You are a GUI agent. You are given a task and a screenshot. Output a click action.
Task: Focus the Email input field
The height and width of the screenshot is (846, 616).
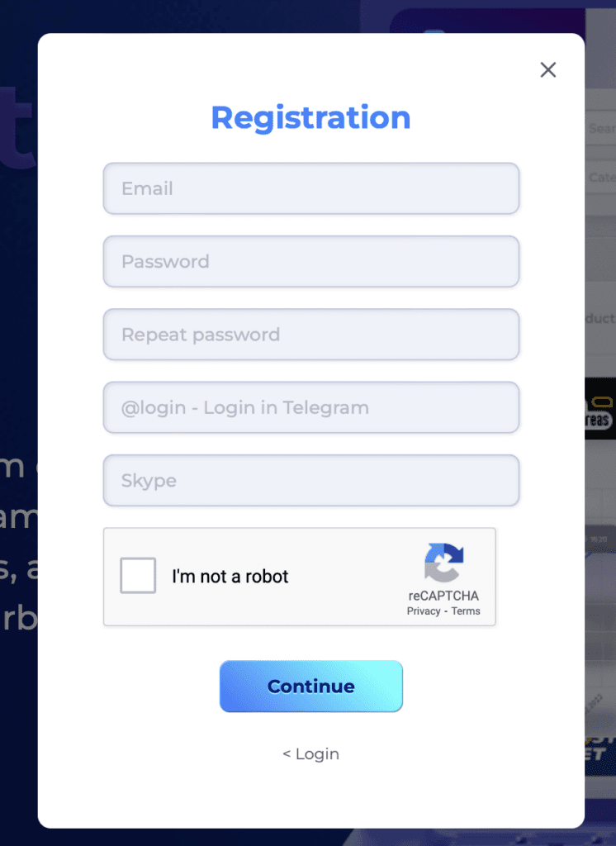coord(311,188)
